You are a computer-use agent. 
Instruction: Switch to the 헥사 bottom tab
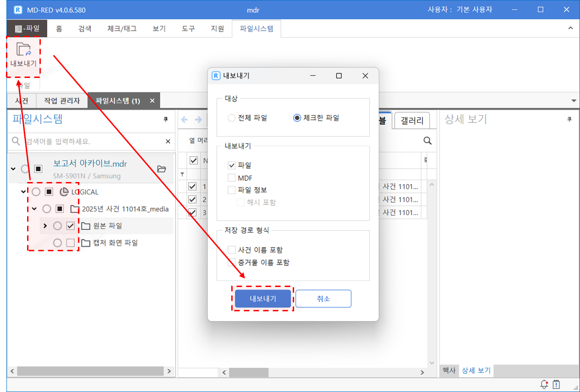coord(449,370)
